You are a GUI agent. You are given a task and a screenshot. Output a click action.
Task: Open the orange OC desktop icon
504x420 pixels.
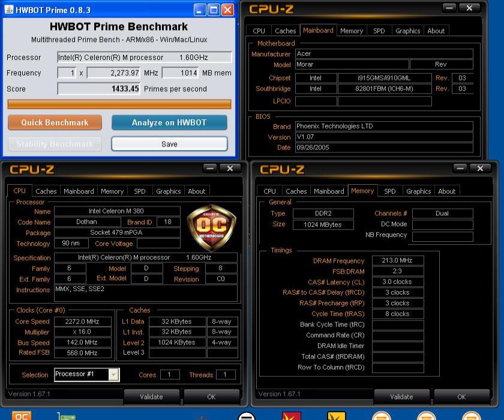22,416
